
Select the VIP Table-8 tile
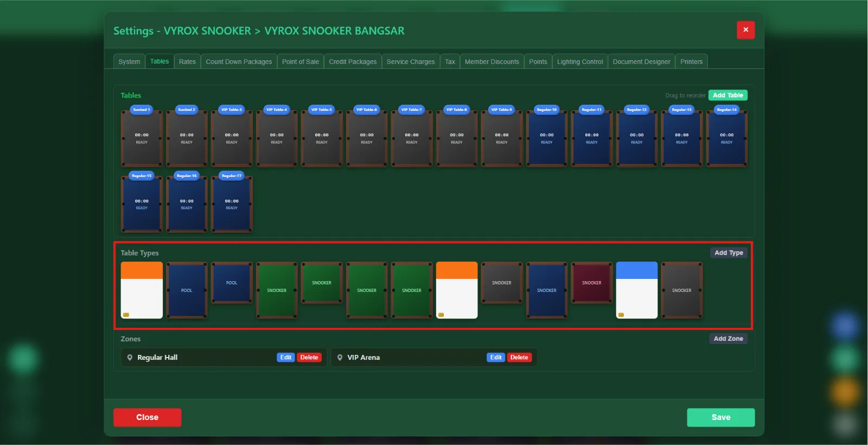pos(457,138)
